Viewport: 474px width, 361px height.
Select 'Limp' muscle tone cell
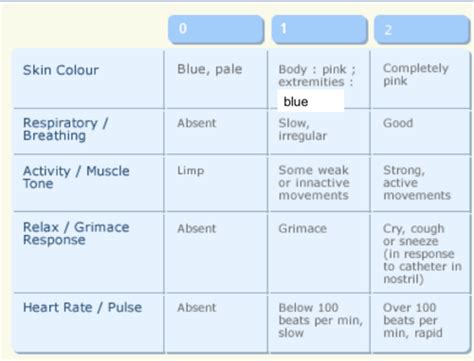pyautogui.click(x=191, y=171)
